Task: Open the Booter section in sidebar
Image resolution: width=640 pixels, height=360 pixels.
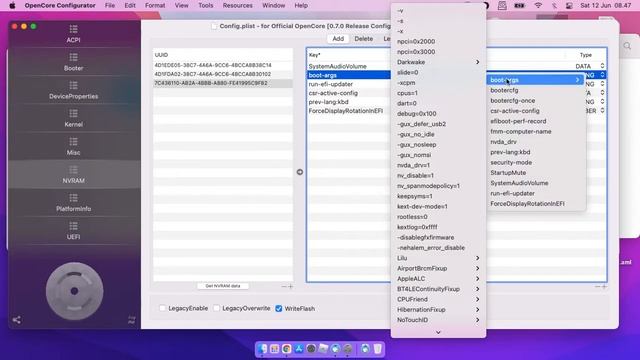Action: 73,62
